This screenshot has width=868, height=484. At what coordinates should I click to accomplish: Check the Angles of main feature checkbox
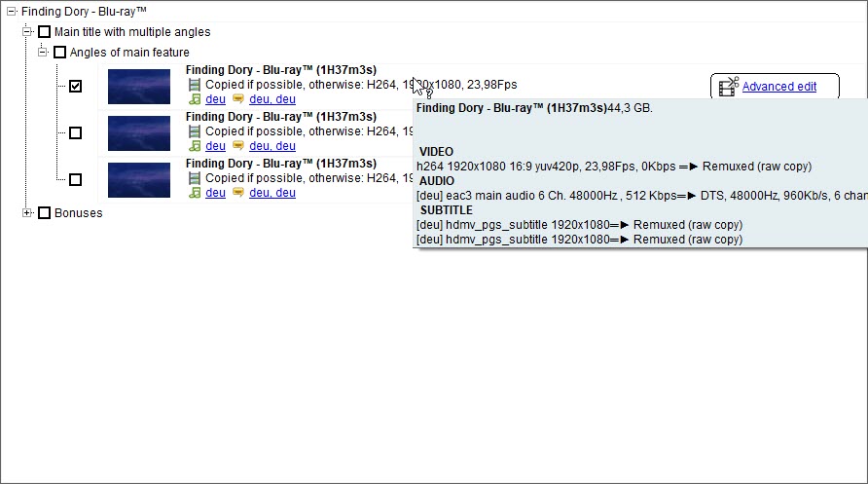pos(59,53)
